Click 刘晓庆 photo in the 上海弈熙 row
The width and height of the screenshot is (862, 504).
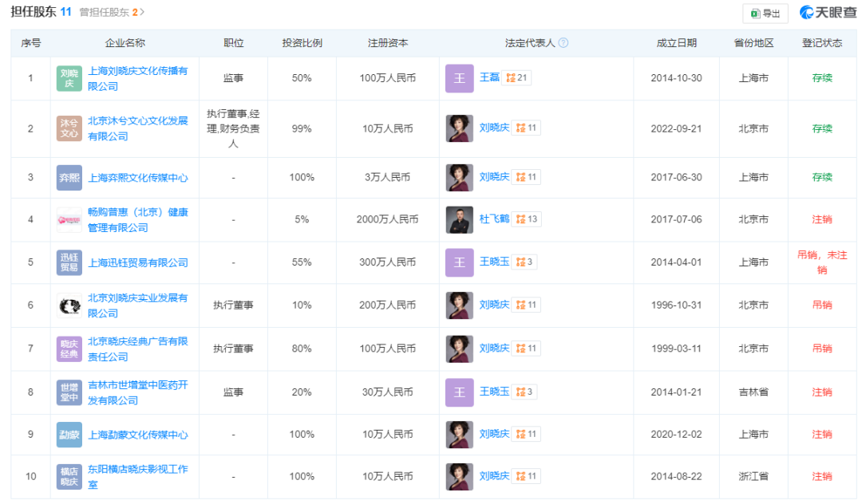pos(459,177)
